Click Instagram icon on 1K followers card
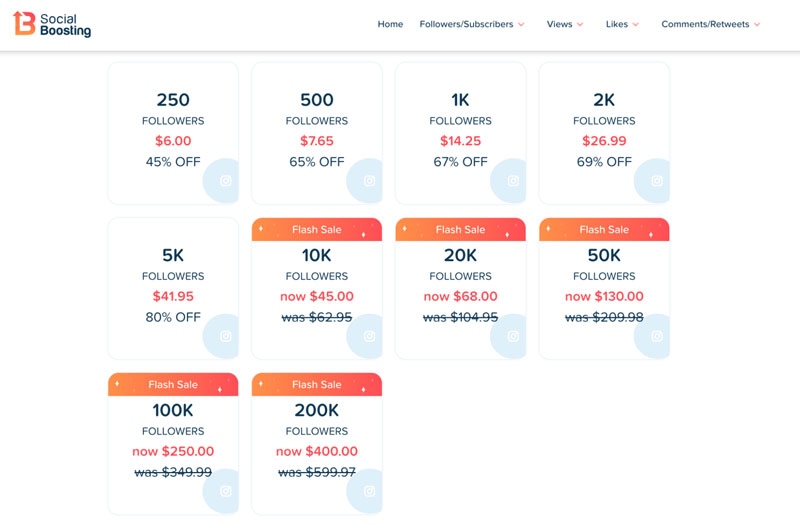Screen dimensions: 800x529 pos(513,181)
